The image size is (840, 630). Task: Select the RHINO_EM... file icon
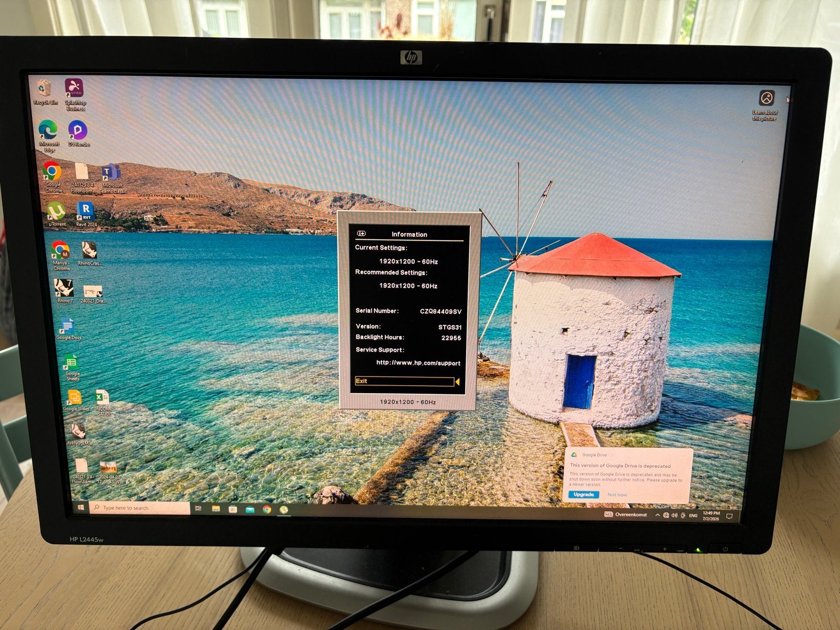(x=79, y=435)
